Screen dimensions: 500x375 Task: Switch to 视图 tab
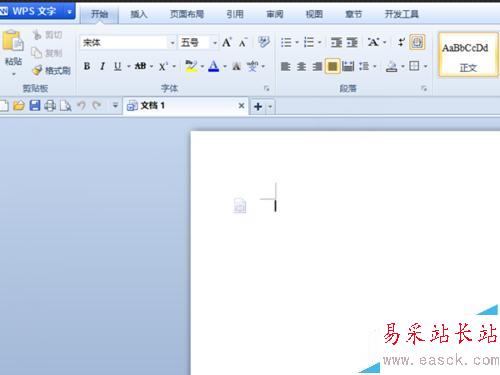point(314,14)
